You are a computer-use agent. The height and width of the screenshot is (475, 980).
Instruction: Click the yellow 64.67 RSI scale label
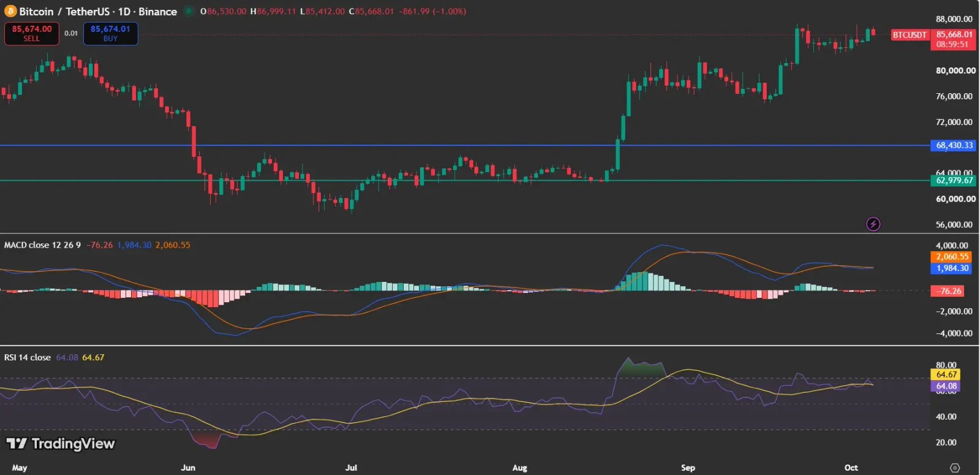click(946, 374)
